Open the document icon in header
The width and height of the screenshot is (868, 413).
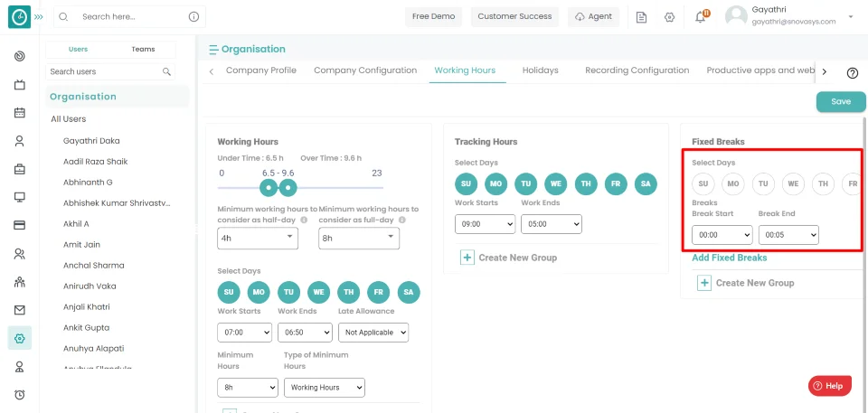[x=641, y=17]
